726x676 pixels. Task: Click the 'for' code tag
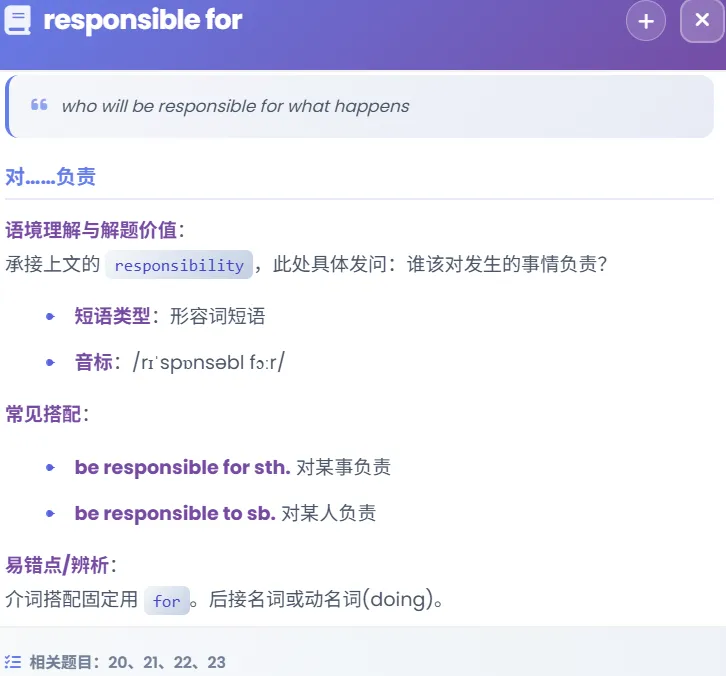[167, 601]
